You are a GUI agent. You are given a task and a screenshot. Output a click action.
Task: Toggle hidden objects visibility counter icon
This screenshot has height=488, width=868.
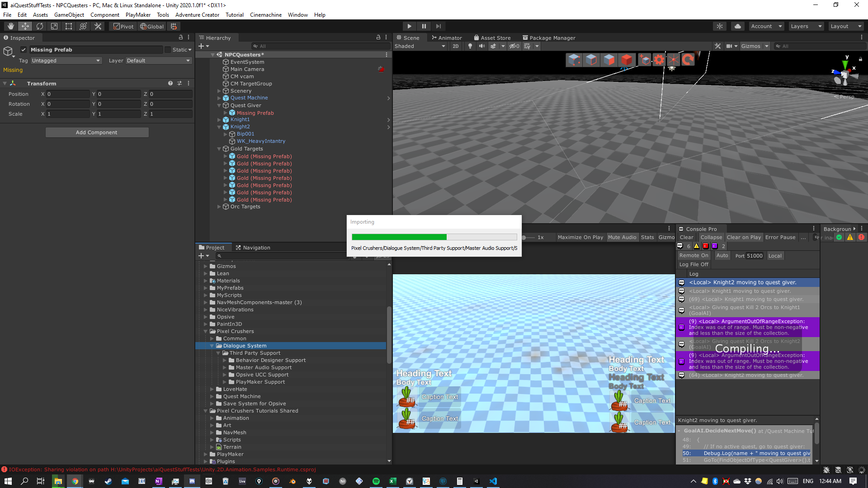[514, 46]
